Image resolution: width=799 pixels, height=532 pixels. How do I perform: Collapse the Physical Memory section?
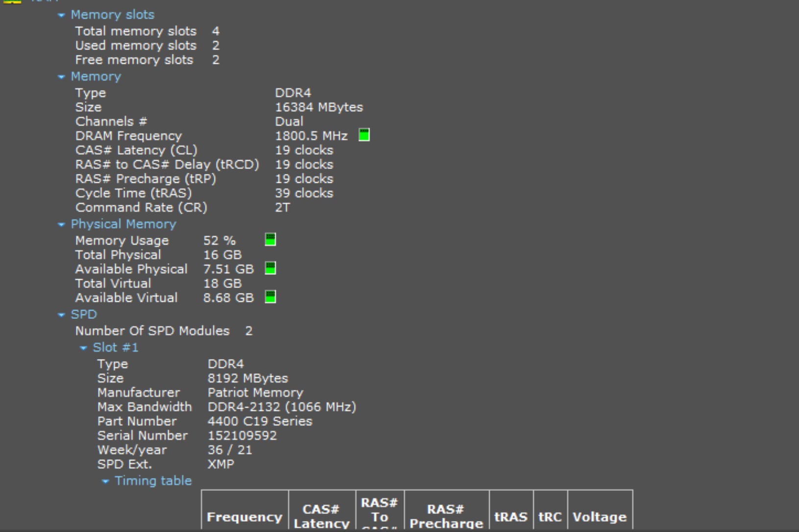(61, 224)
